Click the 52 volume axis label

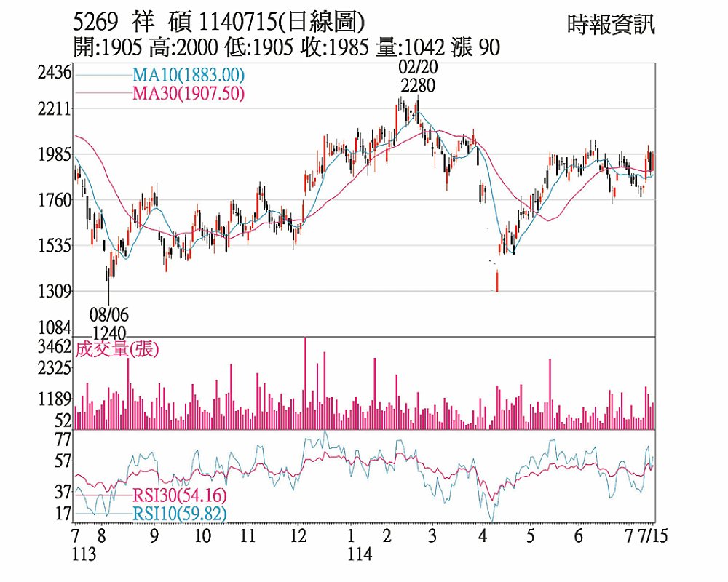tap(63, 420)
